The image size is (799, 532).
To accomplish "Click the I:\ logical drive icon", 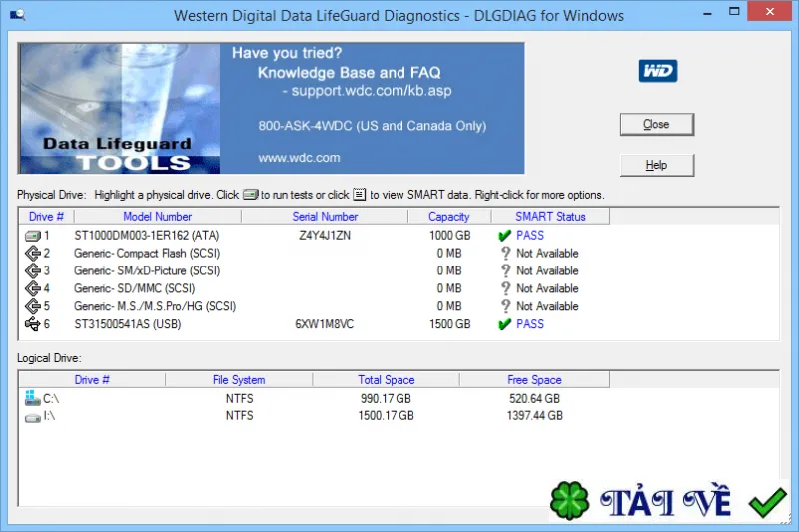I will pos(33,417).
